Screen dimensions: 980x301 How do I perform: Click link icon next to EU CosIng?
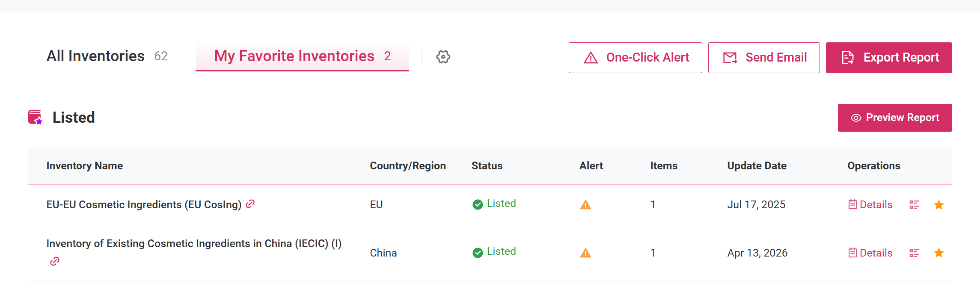click(250, 204)
